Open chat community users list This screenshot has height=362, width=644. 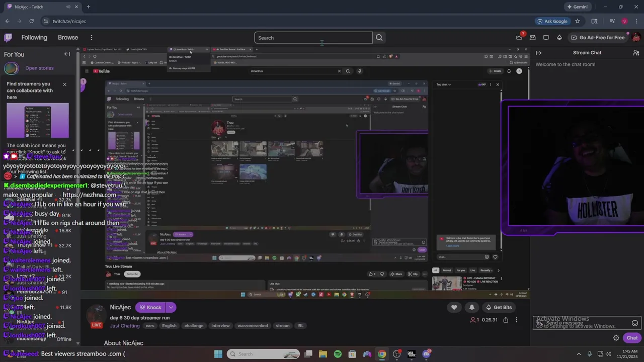click(636, 53)
